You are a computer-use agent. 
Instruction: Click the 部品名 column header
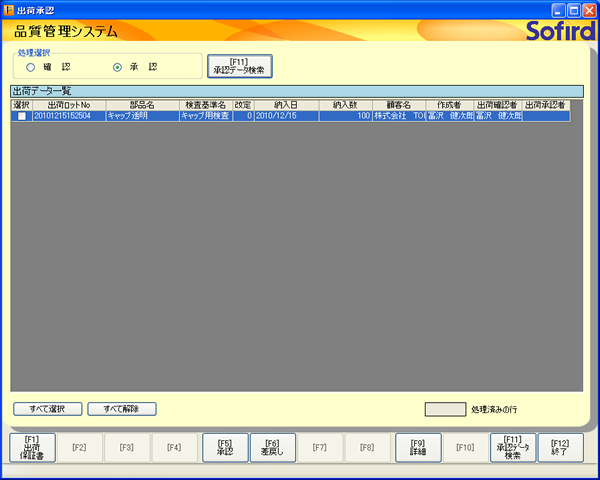tap(142, 105)
